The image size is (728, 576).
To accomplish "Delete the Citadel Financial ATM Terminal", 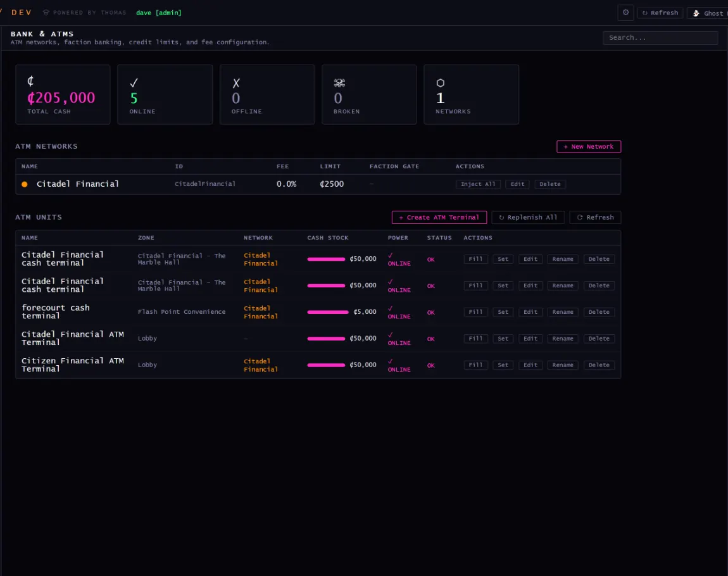I will click(x=599, y=339).
